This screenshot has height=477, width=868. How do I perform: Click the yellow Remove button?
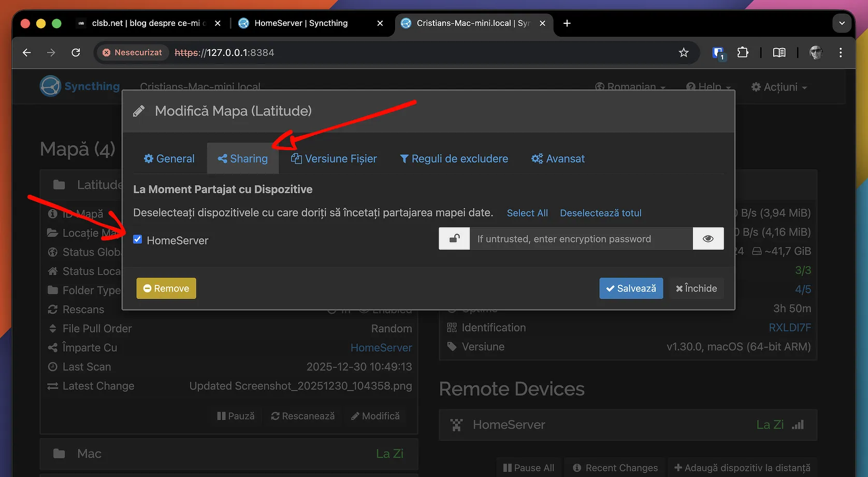coord(166,288)
